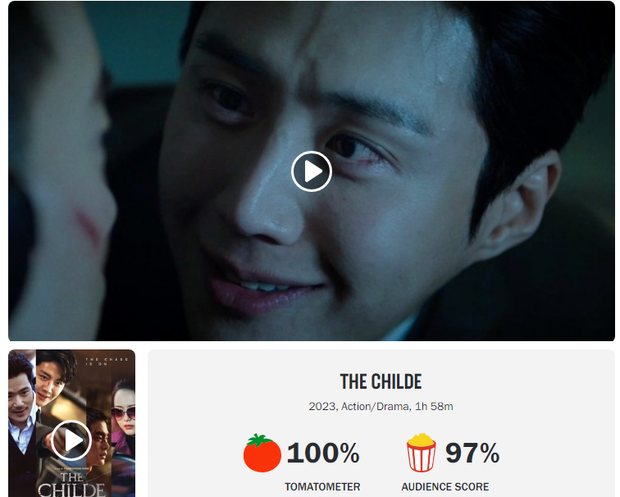Viewport: 620px width, 497px height.
Task: Click the popcorn bucket icon
Action: [x=421, y=453]
